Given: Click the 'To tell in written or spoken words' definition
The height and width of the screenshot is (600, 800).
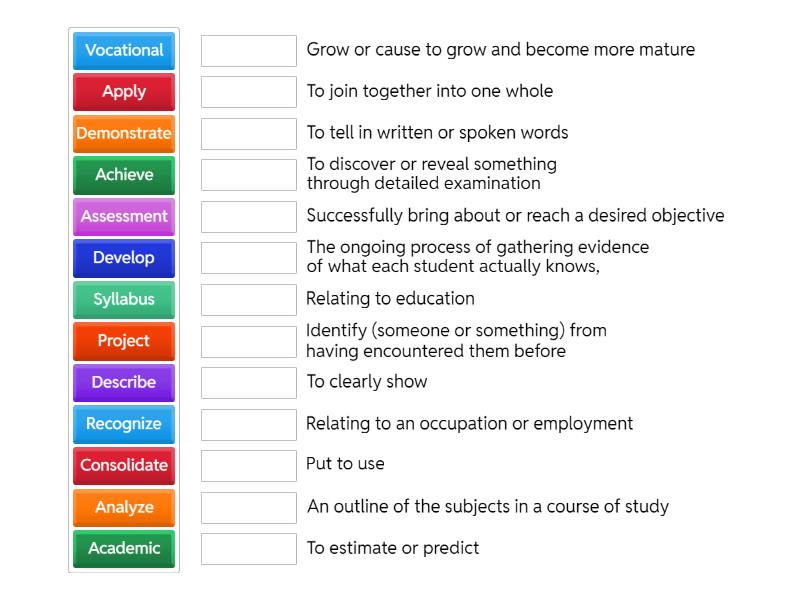Looking at the screenshot, I should coord(437,133).
